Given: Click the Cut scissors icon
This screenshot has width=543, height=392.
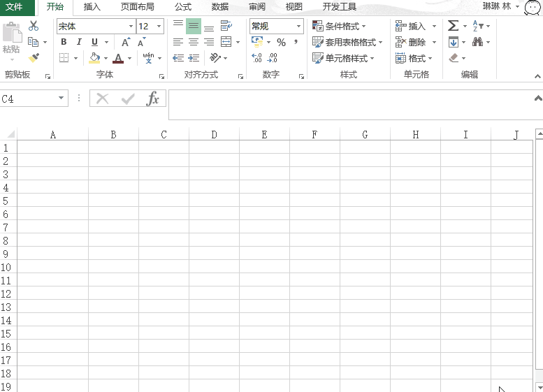Looking at the screenshot, I should pos(34,26).
